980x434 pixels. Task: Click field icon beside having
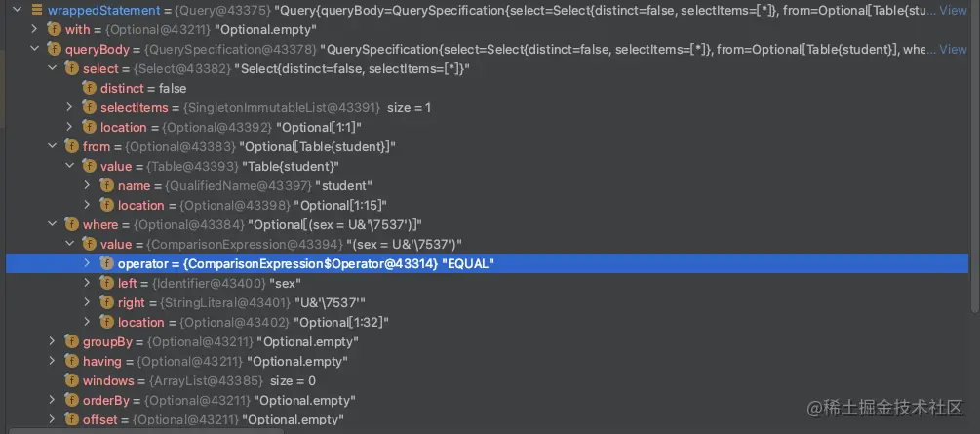[x=72, y=362]
